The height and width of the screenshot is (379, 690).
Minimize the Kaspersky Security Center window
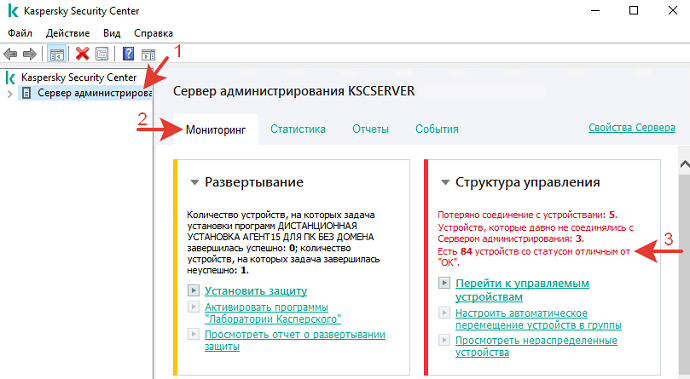(x=595, y=11)
